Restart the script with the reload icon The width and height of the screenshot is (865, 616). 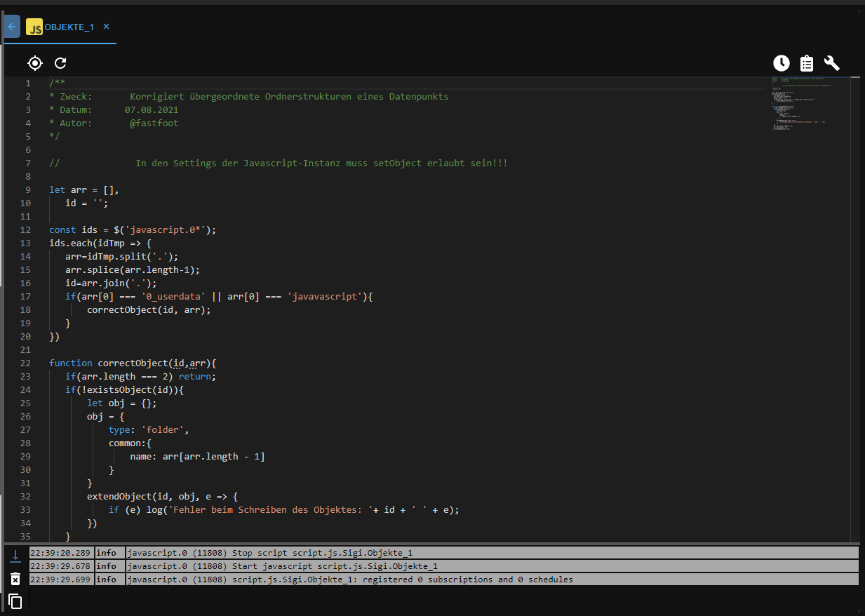61,63
